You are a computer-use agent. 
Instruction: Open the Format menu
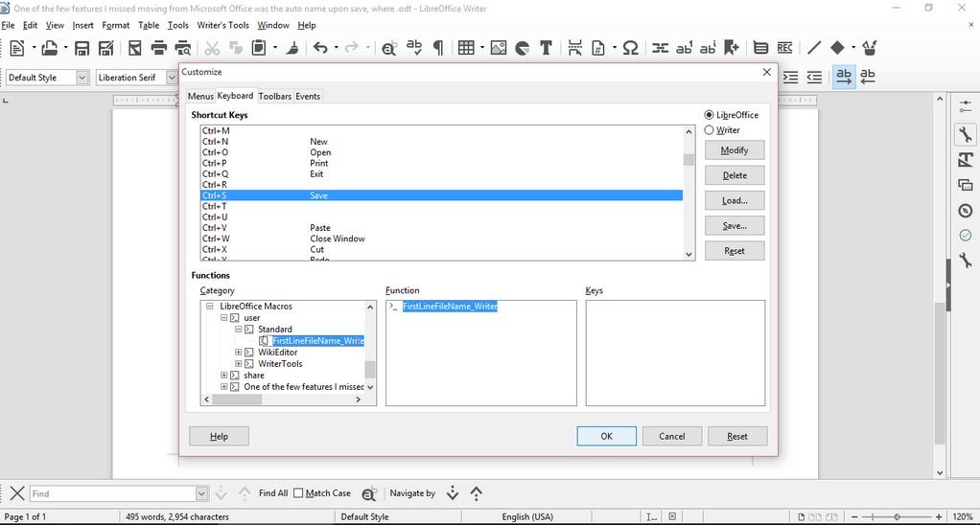coord(116,25)
